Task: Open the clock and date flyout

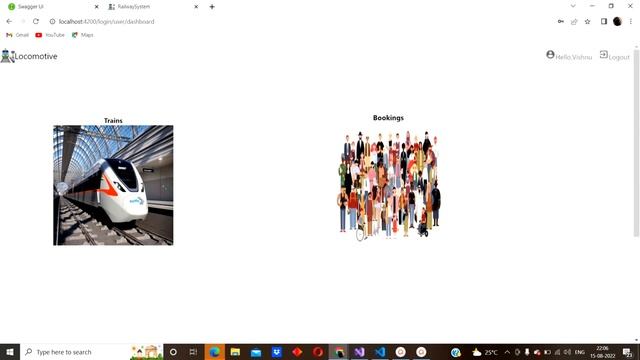Action: (x=602, y=352)
